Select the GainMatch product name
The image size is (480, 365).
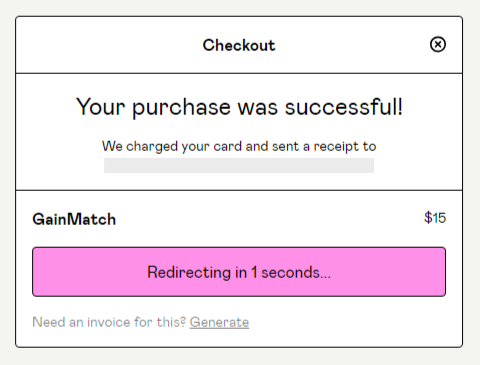pos(74,219)
